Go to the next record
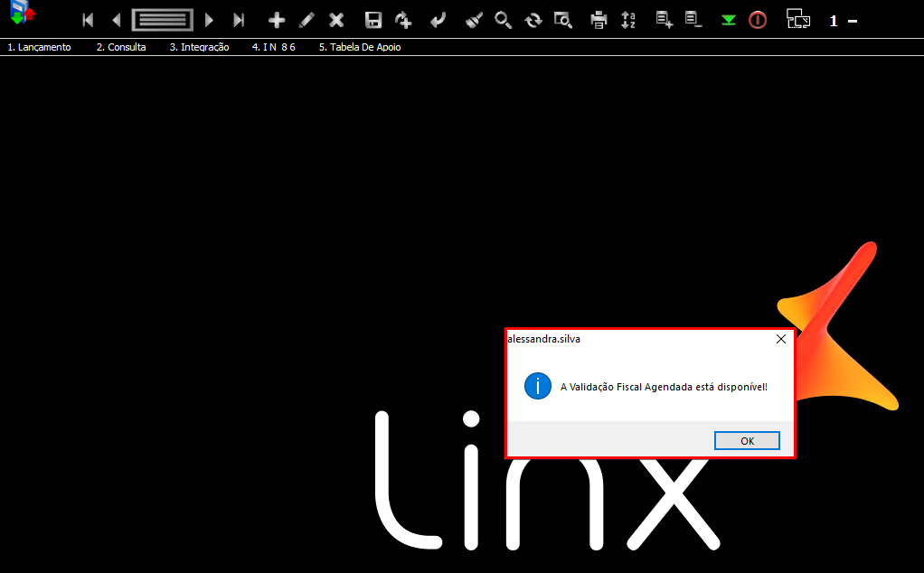Viewport: 924px width, 573px height. (x=209, y=20)
